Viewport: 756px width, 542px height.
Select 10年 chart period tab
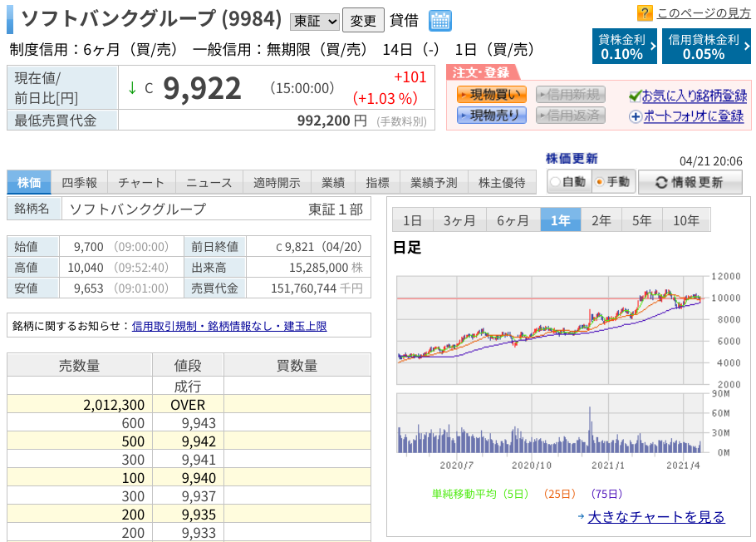click(x=686, y=220)
